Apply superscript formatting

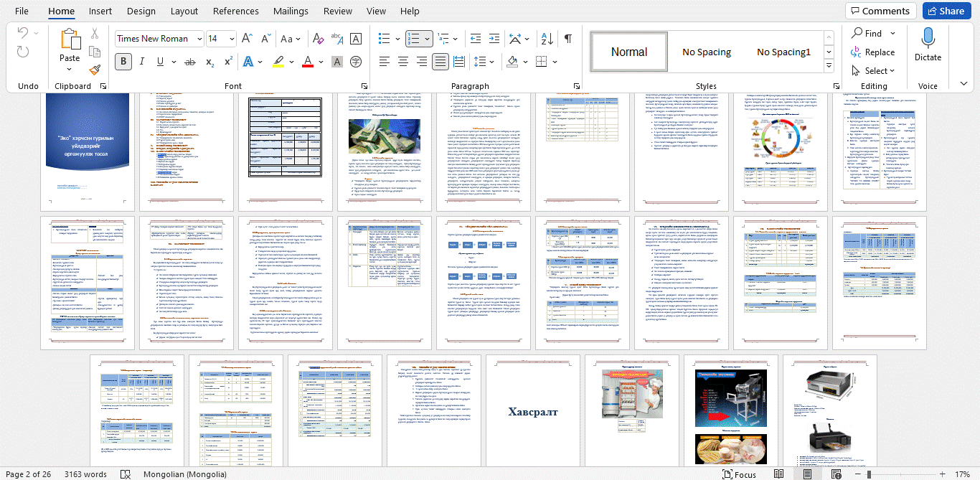pyautogui.click(x=228, y=62)
